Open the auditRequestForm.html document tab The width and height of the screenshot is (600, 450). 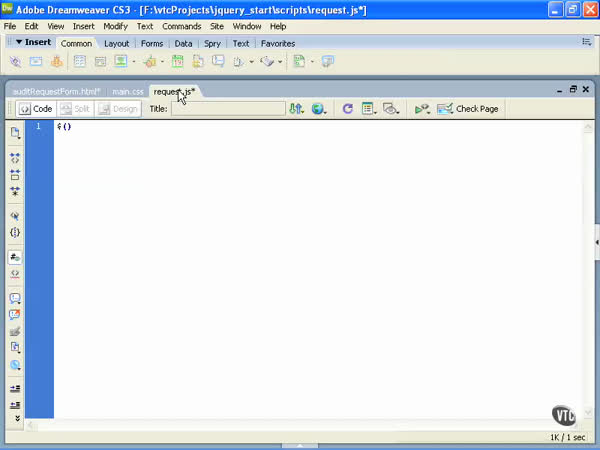[56, 91]
